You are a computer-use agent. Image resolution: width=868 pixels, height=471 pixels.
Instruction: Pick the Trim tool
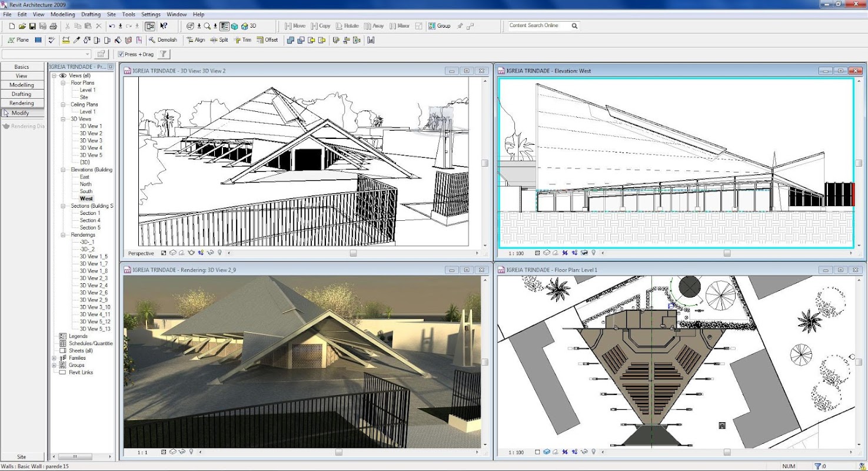(x=242, y=40)
